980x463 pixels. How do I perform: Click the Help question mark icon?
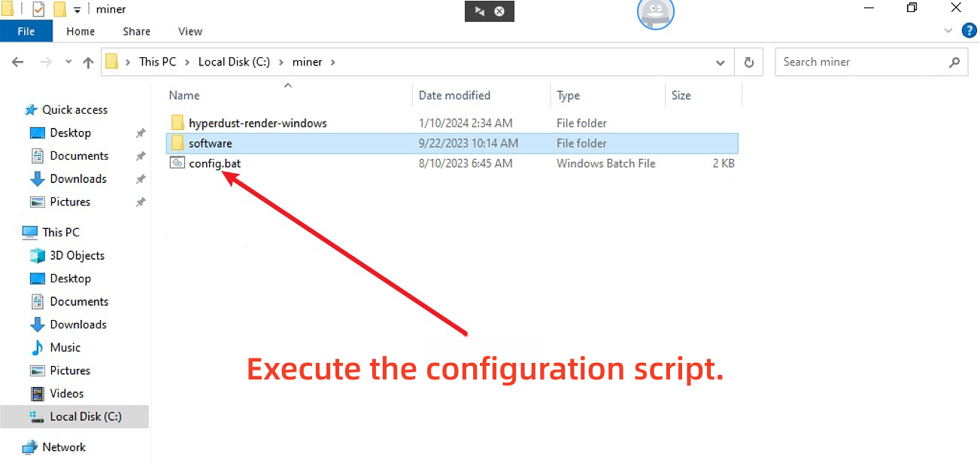point(968,31)
